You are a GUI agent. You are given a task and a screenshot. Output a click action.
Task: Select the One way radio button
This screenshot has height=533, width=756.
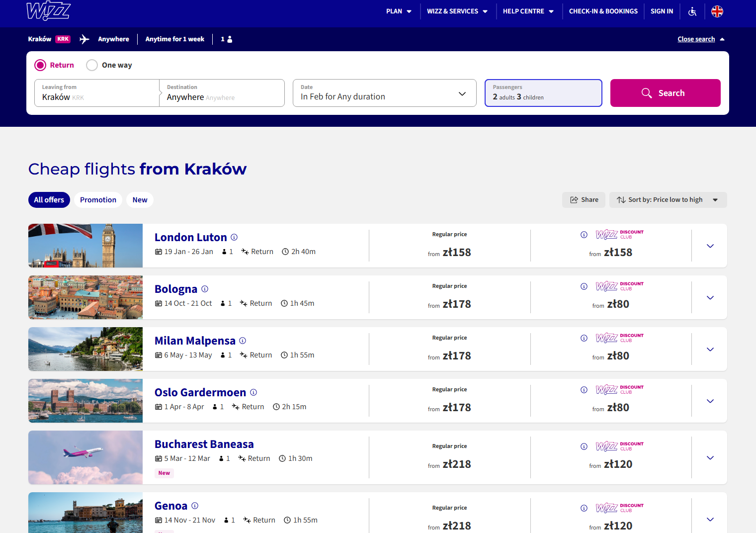pyautogui.click(x=92, y=65)
